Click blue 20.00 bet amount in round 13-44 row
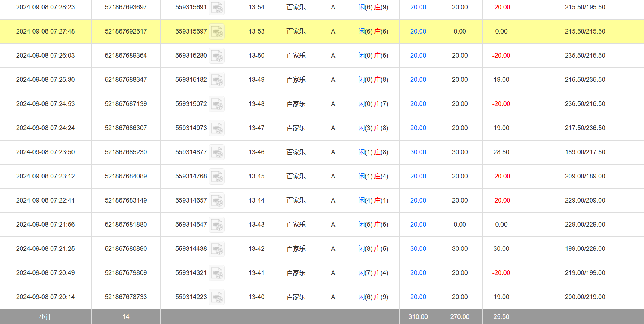The image size is (644, 324). click(x=418, y=200)
